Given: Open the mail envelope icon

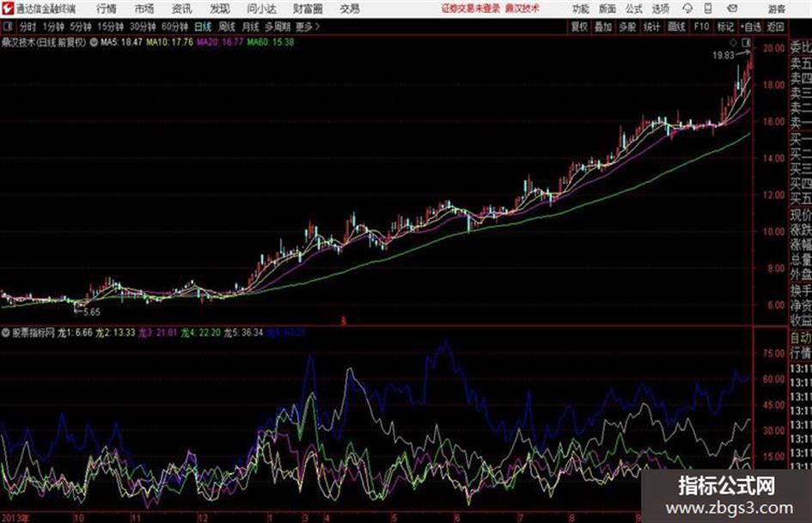Looking at the screenshot, I should coord(732,9).
